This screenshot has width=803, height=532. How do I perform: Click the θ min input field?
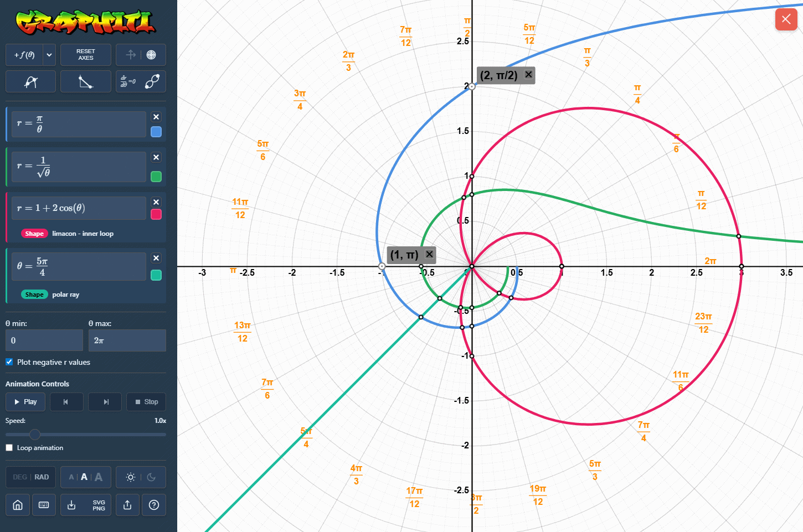(44, 340)
